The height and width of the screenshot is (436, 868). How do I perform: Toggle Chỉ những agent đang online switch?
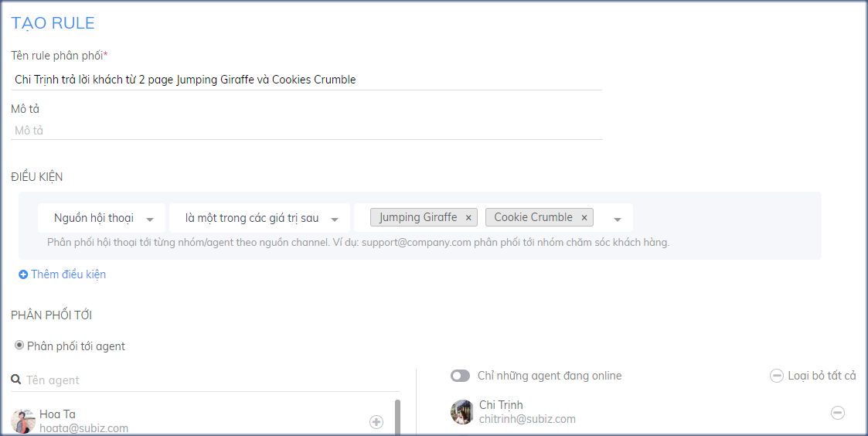click(460, 376)
